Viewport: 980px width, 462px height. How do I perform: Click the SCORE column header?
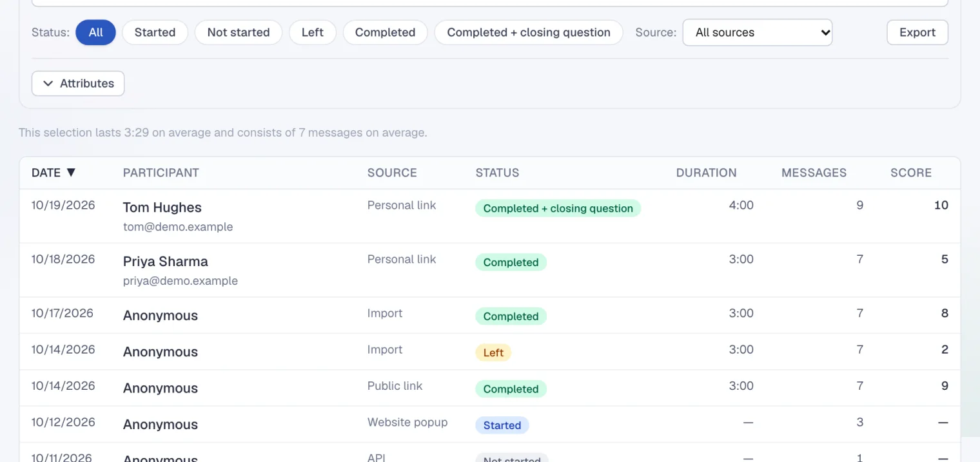tap(911, 173)
